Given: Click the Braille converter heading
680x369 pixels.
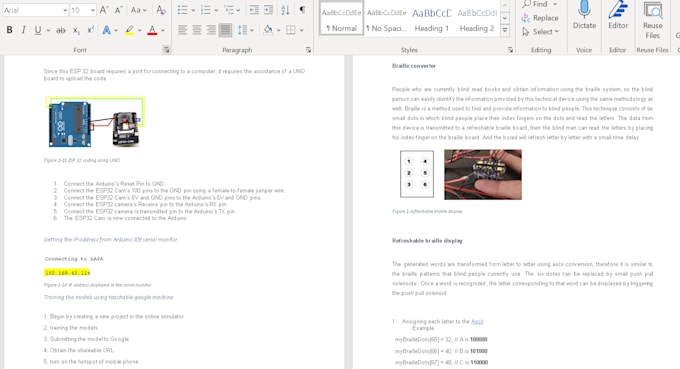Looking at the screenshot, I should (x=414, y=66).
